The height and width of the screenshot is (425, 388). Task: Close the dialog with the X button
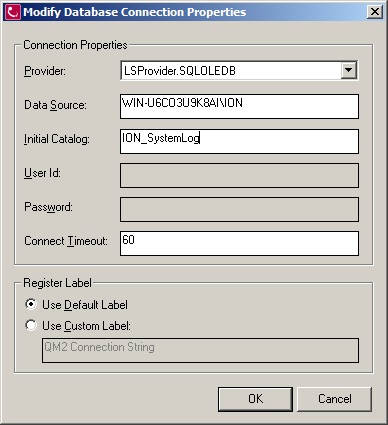coord(375,12)
